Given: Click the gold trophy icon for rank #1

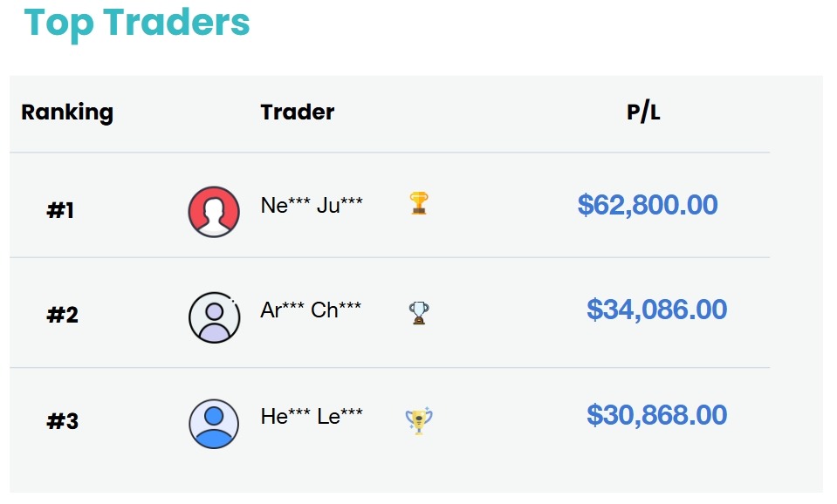Looking at the screenshot, I should point(419,203).
